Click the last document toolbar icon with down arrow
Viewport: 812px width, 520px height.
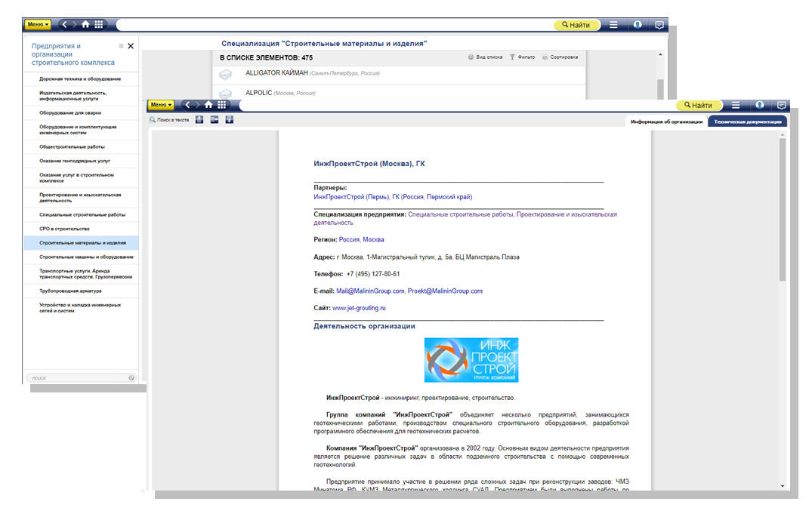(x=230, y=120)
